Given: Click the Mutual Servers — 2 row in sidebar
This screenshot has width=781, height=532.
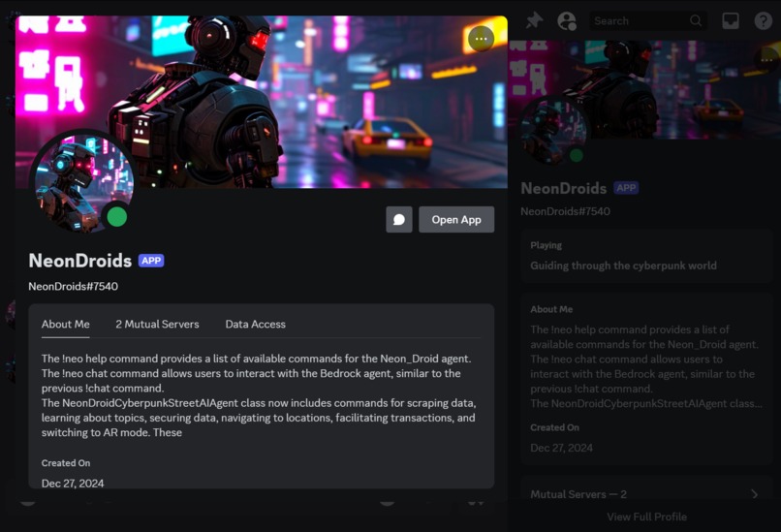Looking at the screenshot, I should (646, 494).
